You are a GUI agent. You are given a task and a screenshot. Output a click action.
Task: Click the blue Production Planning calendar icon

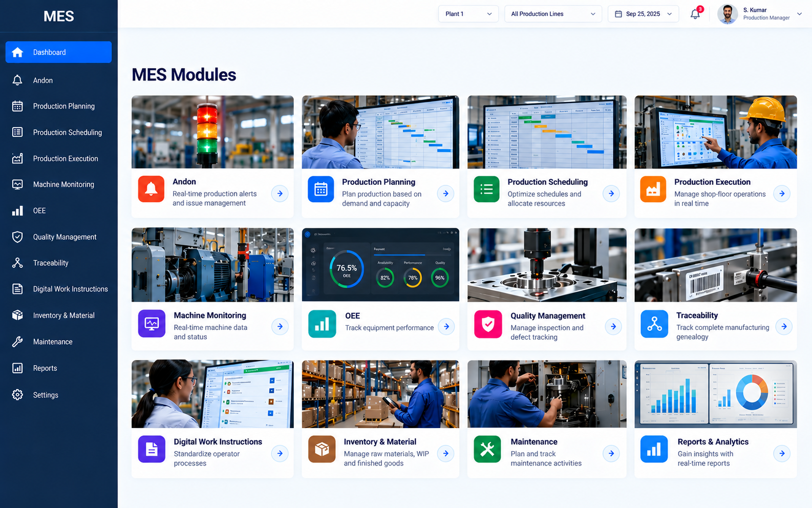(321, 189)
